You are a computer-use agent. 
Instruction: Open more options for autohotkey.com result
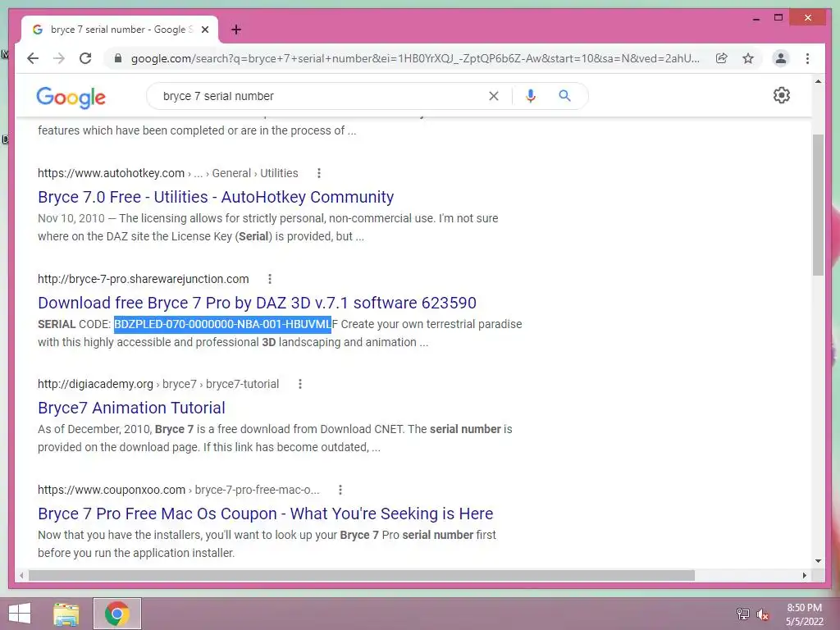319,173
